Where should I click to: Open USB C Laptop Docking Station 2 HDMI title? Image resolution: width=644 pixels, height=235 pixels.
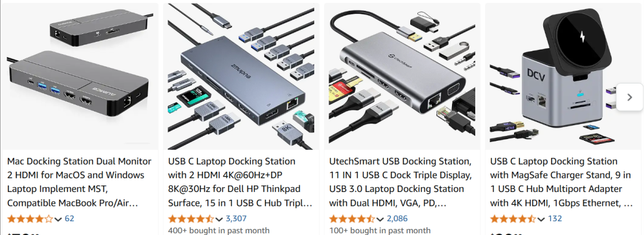click(240, 182)
